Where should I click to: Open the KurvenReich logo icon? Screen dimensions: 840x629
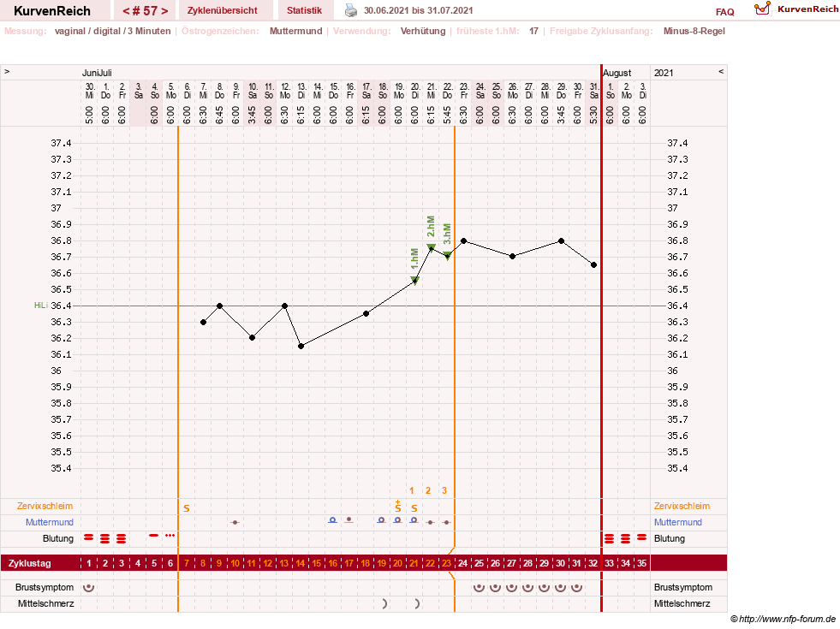point(762,9)
